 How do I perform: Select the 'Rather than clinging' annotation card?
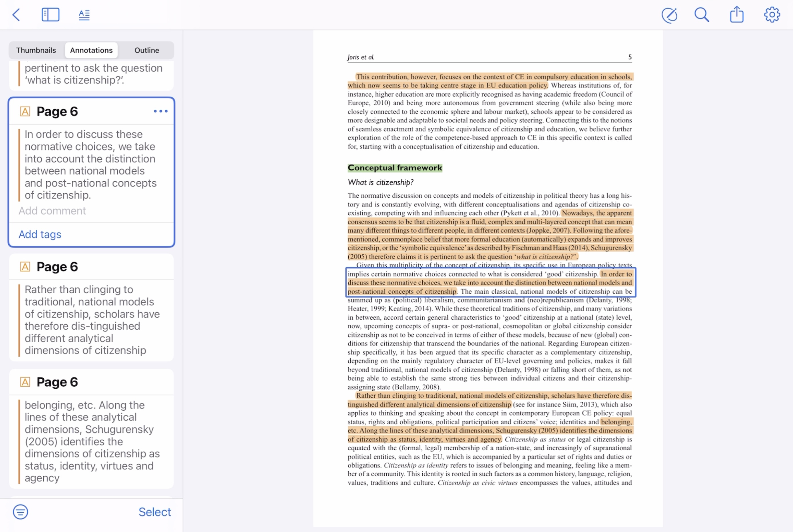pyautogui.click(x=92, y=320)
